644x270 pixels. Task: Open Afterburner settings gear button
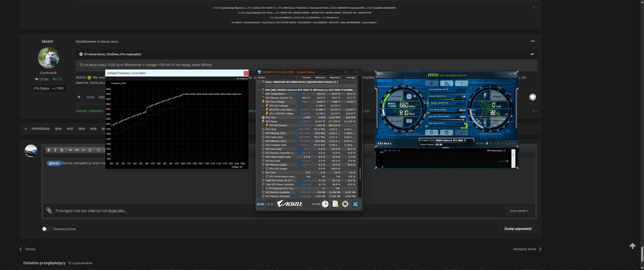431,133
